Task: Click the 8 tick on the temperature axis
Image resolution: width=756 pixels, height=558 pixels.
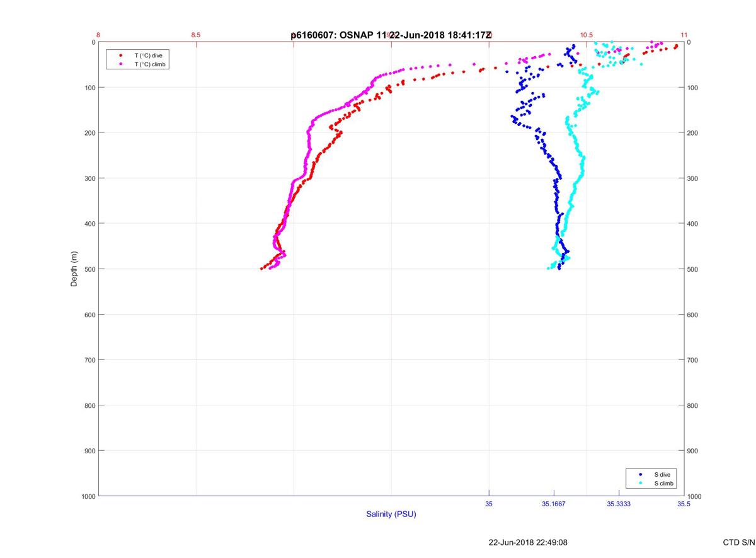Action: pyautogui.click(x=98, y=35)
